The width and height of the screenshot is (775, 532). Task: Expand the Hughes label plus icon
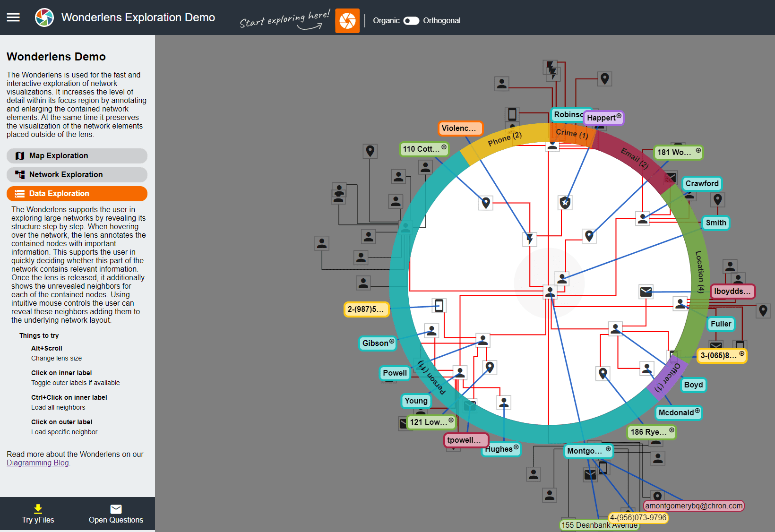516,446
